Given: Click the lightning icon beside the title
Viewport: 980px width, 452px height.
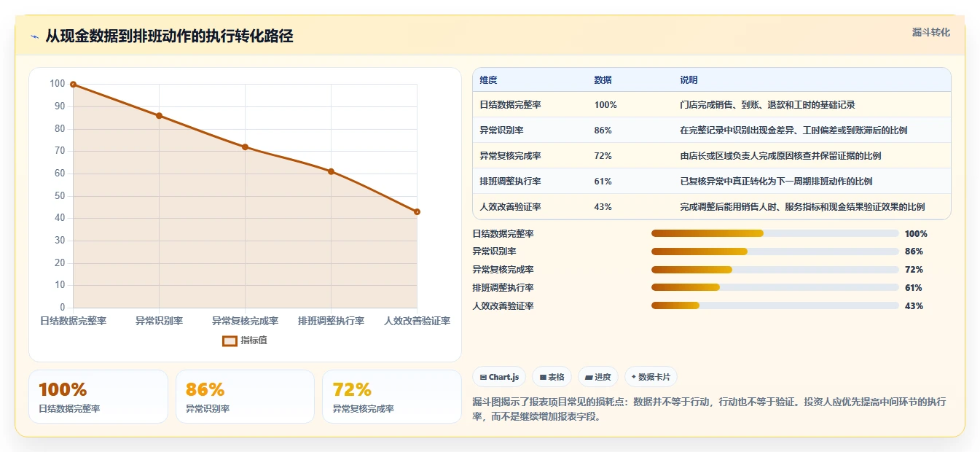Looking at the screenshot, I should (35, 36).
